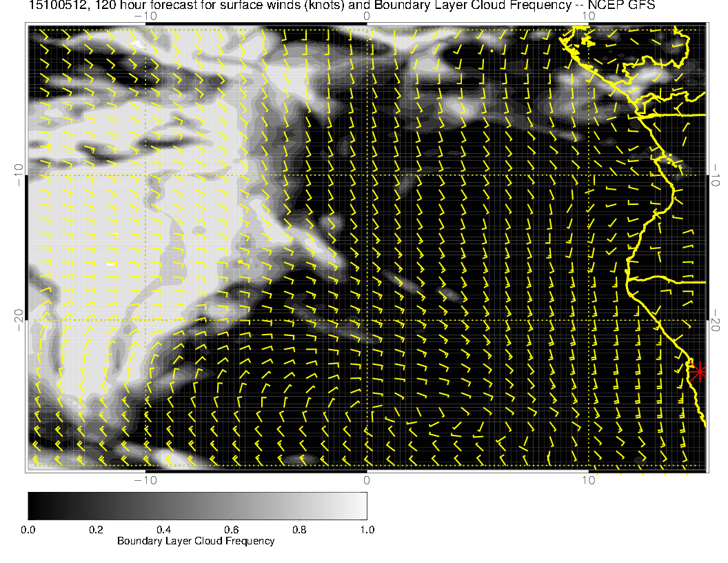Click the '0.2' colorbar tick label
Image resolution: width=728 pixels, height=563 pixels.
96,530
